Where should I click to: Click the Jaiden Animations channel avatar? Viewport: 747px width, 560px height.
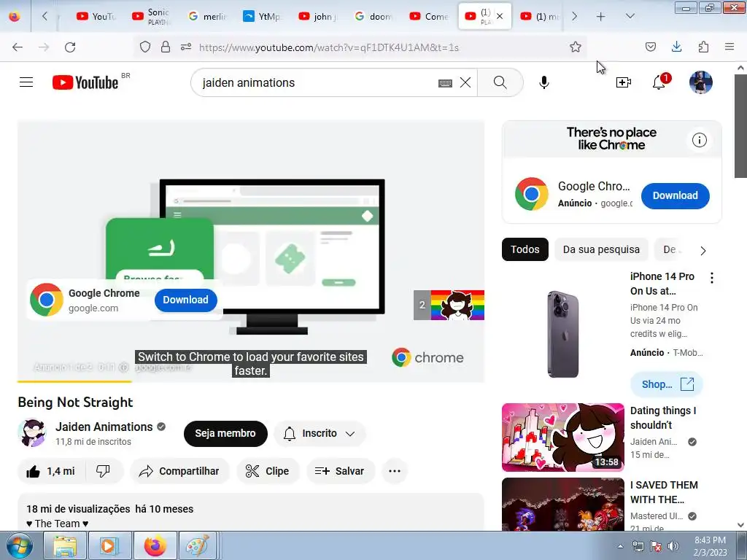coord(32,433)
